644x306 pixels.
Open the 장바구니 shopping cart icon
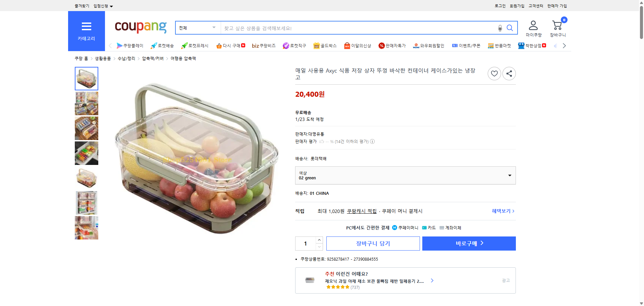point(557,25)
